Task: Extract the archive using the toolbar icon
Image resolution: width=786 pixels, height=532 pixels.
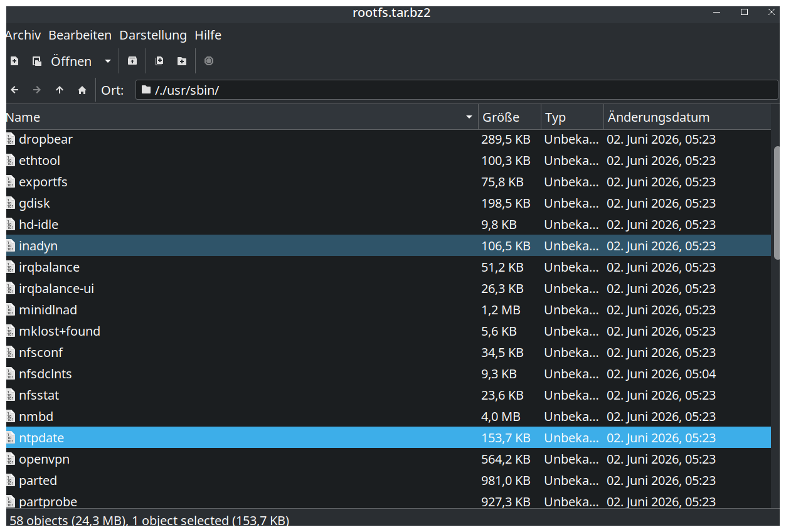Action: [132, 61]
